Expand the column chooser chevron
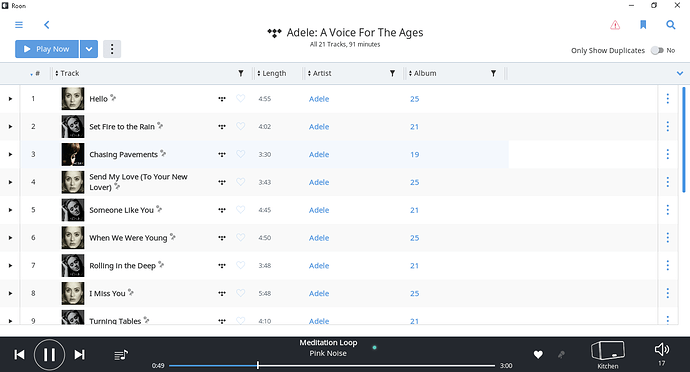The height and width of the screenshot is (372, 690). [680, 74]
